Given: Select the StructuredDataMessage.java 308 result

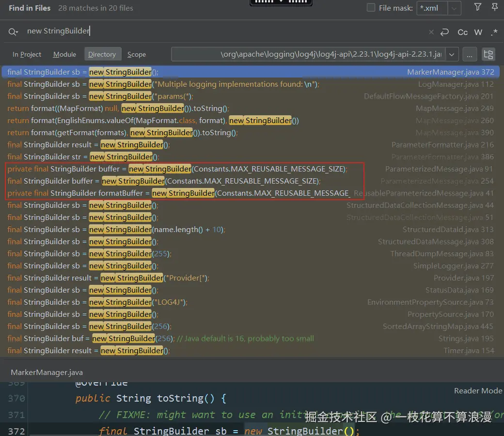Looking at the screenshot, I should pos(251,242).
